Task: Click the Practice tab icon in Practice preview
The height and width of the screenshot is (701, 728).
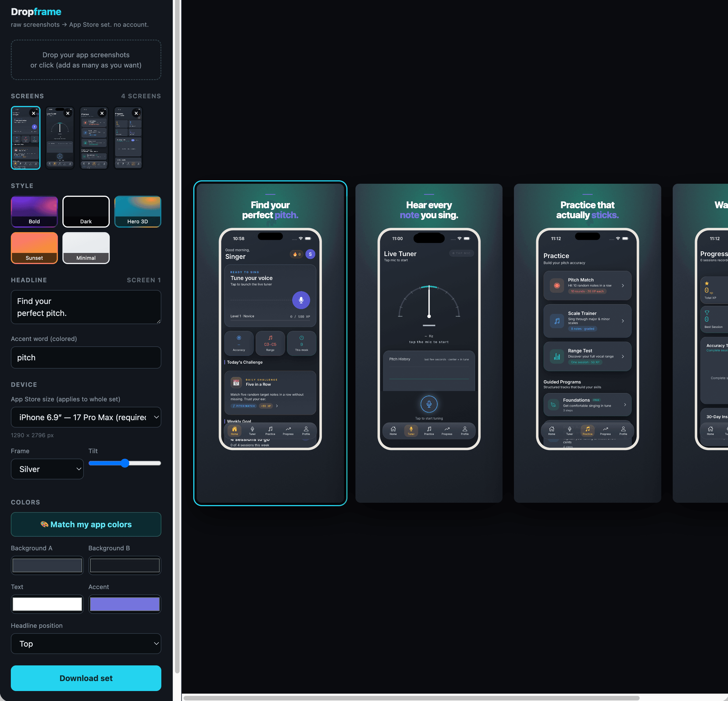Action: click(x=587, y=429)
